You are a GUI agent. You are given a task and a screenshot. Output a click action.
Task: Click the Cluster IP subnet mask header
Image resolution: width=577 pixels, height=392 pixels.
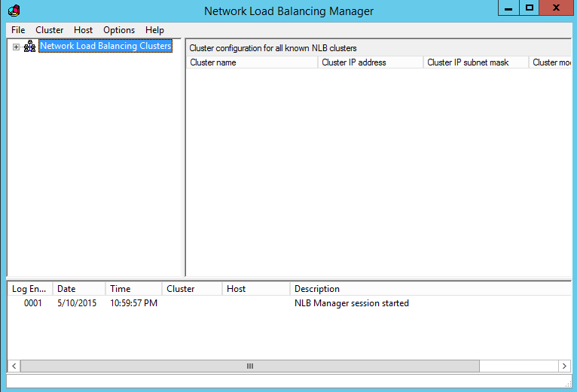[475, 62]
